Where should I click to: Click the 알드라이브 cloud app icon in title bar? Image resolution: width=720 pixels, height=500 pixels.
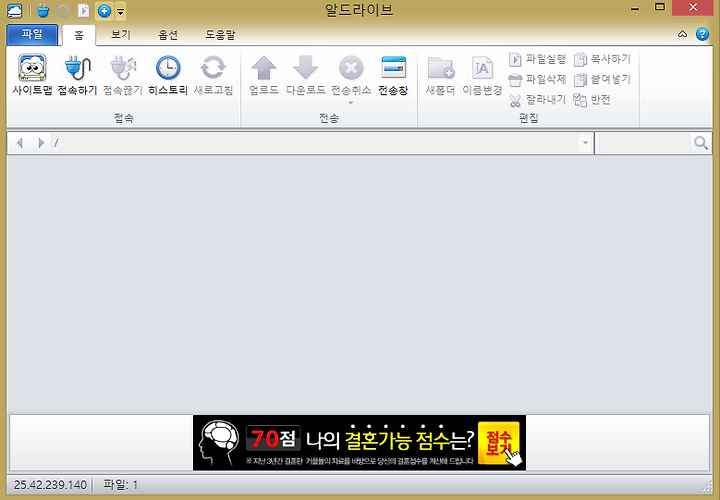pyautogui.click(x=14, y=11)
